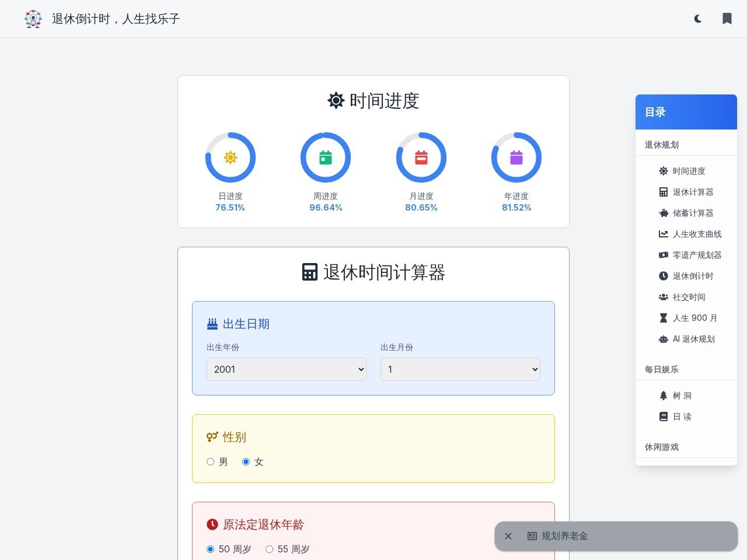Click the green calendar icon for 周进度
This screenshot has width=747, height=560.
[x=326, y=157]
